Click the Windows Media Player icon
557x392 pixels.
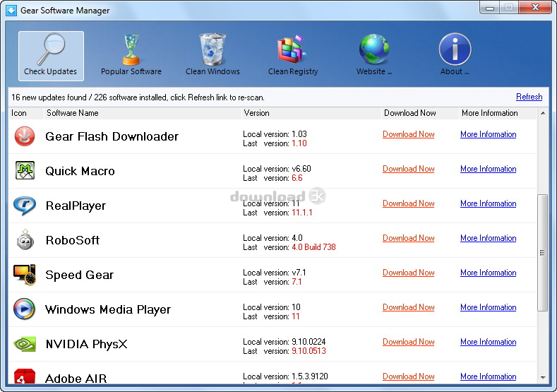[24, 309]
